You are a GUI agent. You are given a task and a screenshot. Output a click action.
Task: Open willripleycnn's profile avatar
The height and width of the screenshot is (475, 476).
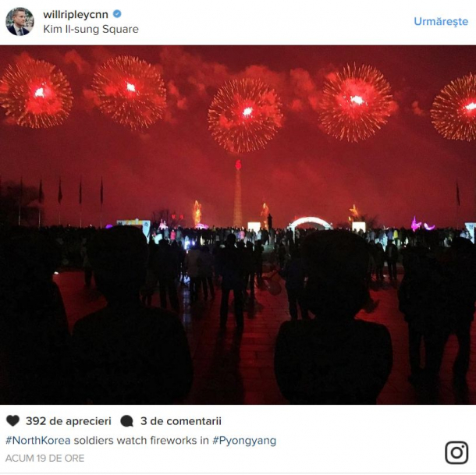tap(20, 21)
